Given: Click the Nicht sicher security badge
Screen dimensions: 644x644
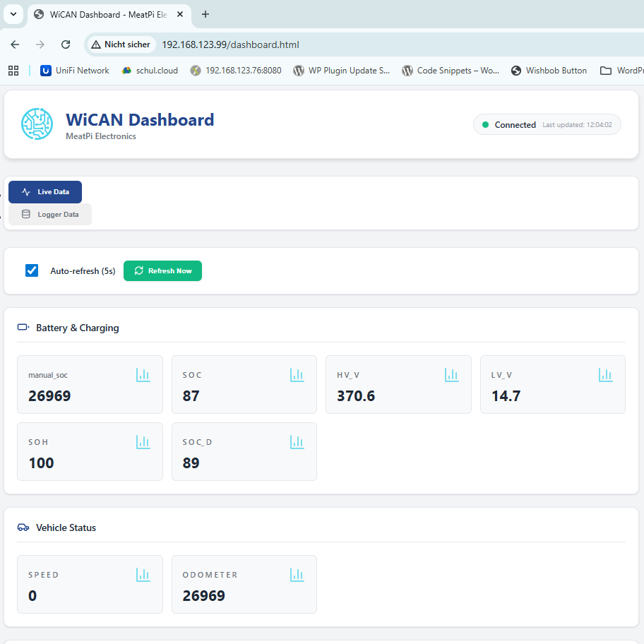Looking at the screenshot, I should pos(121,44).
